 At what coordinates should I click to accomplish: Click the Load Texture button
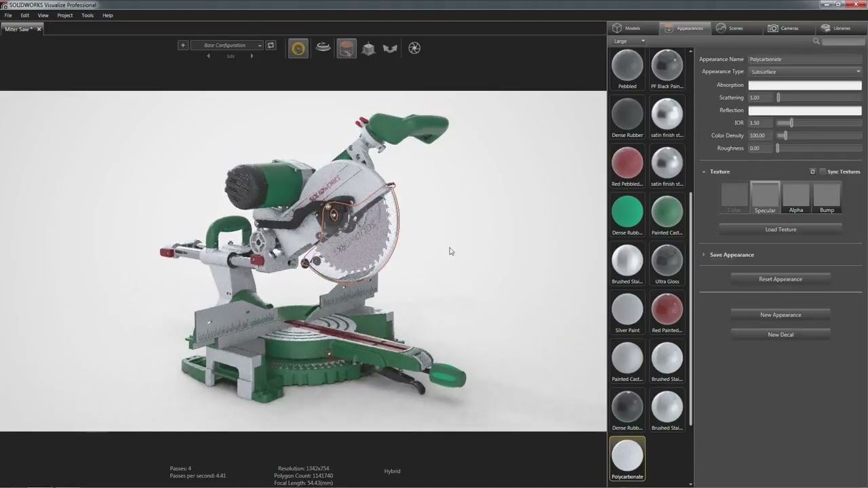(781, 230)
